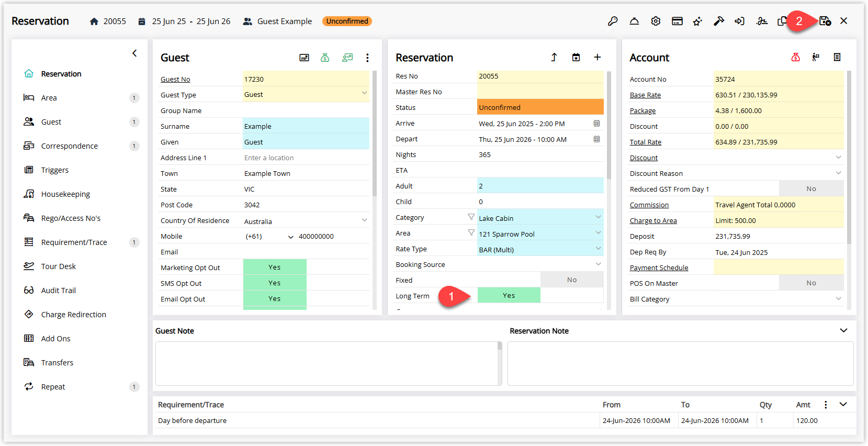868x446 pixels.
Task: Click the red money bag account icon
Action: [795, 57]
